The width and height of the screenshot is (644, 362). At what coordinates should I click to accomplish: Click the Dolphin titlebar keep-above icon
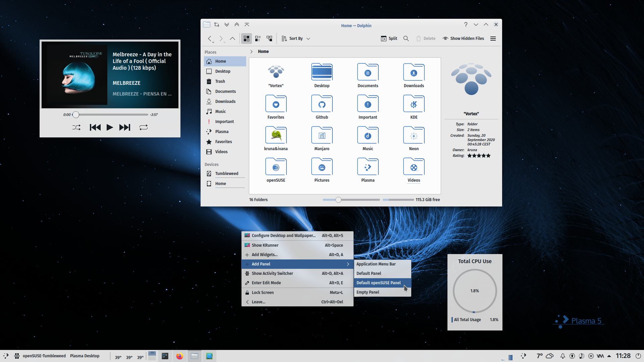(247, 24)
